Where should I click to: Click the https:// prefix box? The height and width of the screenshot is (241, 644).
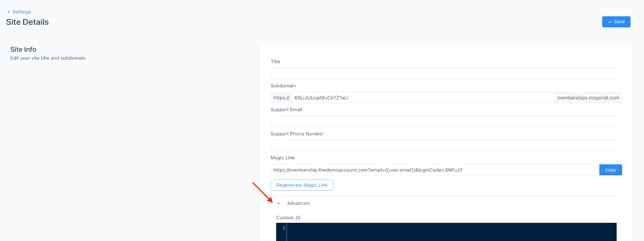pyautogui.click(x=281, y=98)
